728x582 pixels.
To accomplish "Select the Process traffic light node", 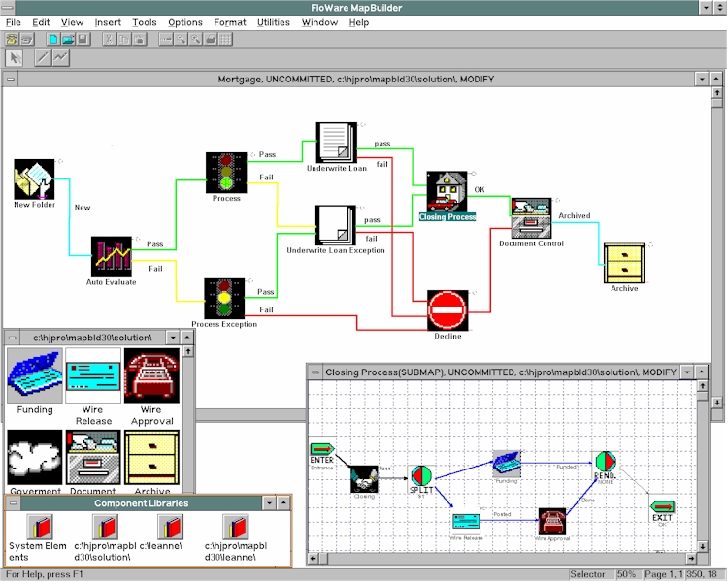I will (226, 173).
